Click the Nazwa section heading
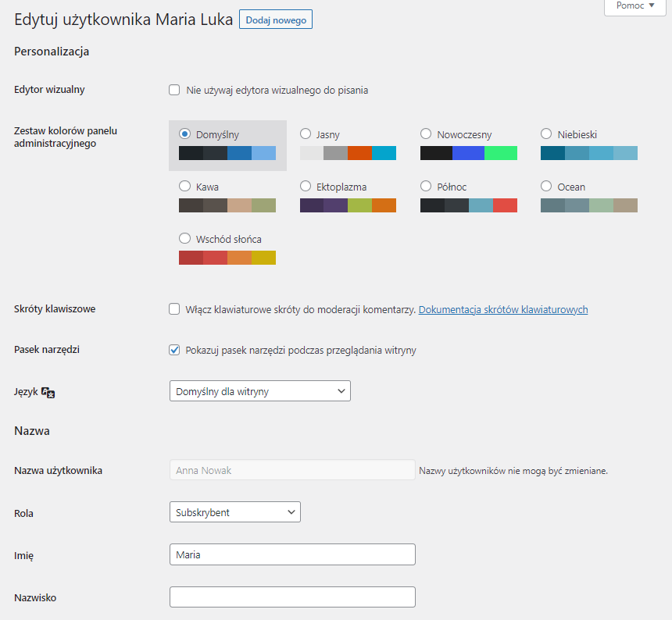The width and height of the screenshot is (672, 620). [32, 431]
